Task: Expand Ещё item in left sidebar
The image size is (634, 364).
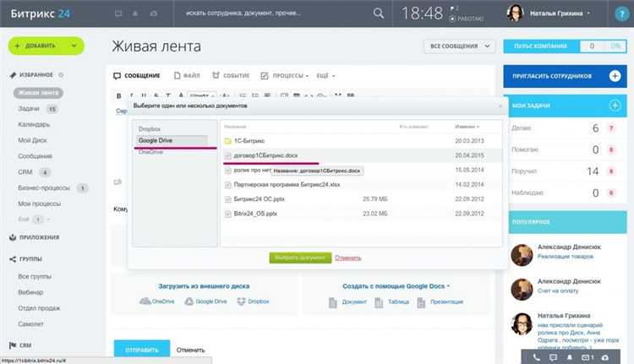Action: click(34, 220)
